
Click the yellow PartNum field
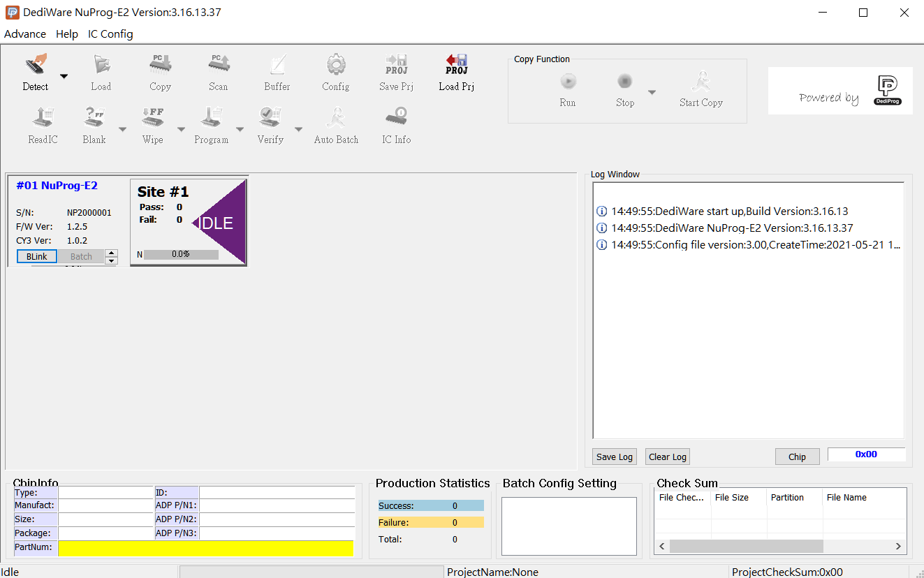(205, 548)
